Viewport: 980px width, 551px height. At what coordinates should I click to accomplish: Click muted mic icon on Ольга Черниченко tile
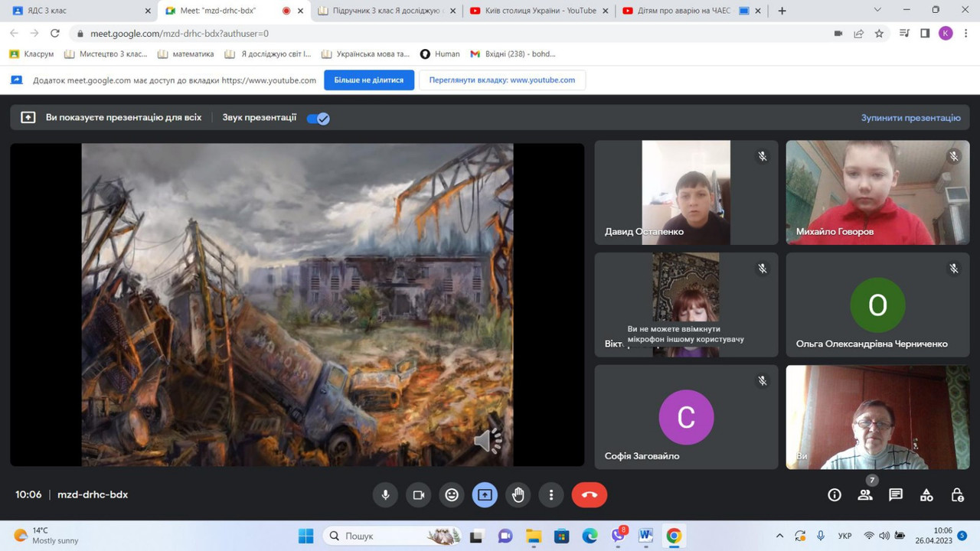pos(954,269)
